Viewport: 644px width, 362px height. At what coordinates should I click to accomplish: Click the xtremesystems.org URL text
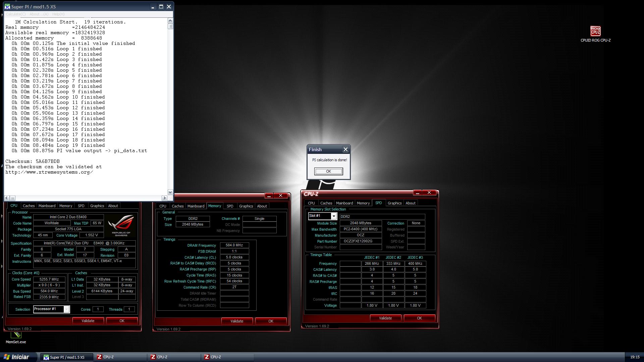[x=49, y=172]
